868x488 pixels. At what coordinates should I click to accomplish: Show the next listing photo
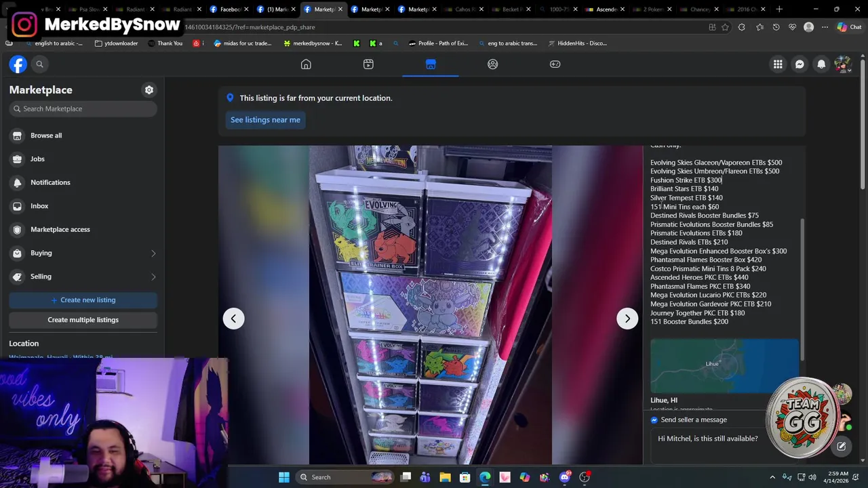point(627,319)
